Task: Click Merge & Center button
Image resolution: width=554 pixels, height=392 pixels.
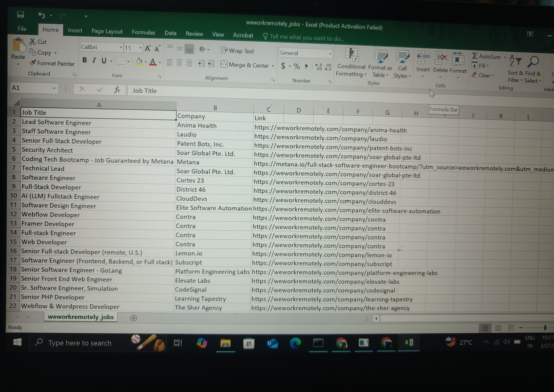Action: 245,65
